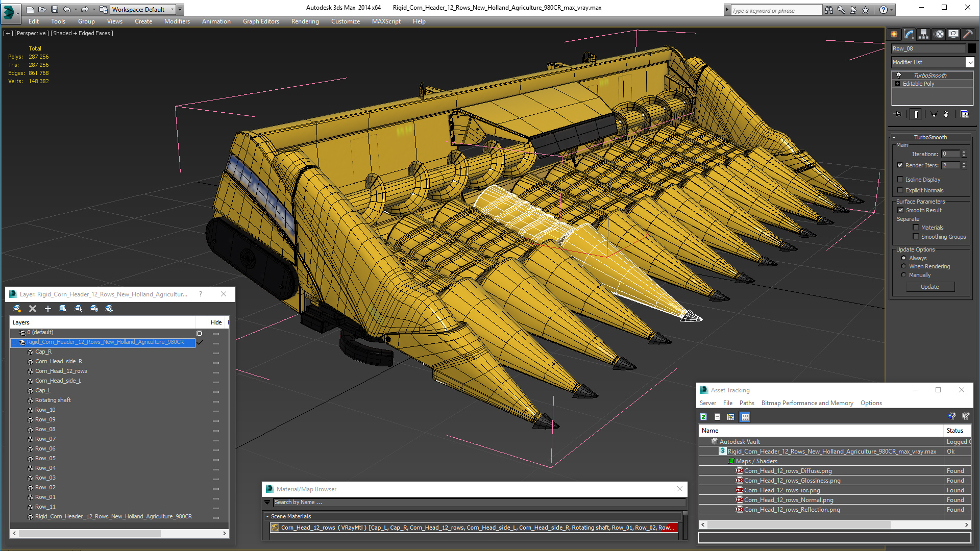Click Hide/Unhide All Layers icon
980x551 pixels.
[94, 309]
